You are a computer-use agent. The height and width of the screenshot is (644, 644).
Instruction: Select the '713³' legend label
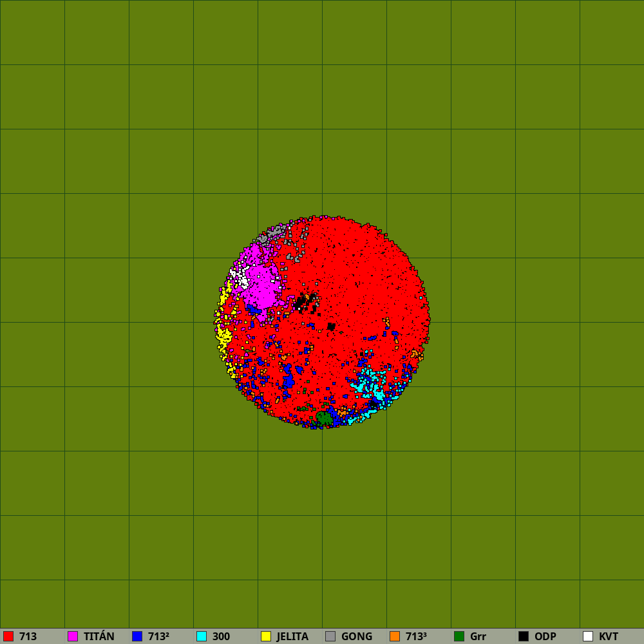tap(416, 636)
